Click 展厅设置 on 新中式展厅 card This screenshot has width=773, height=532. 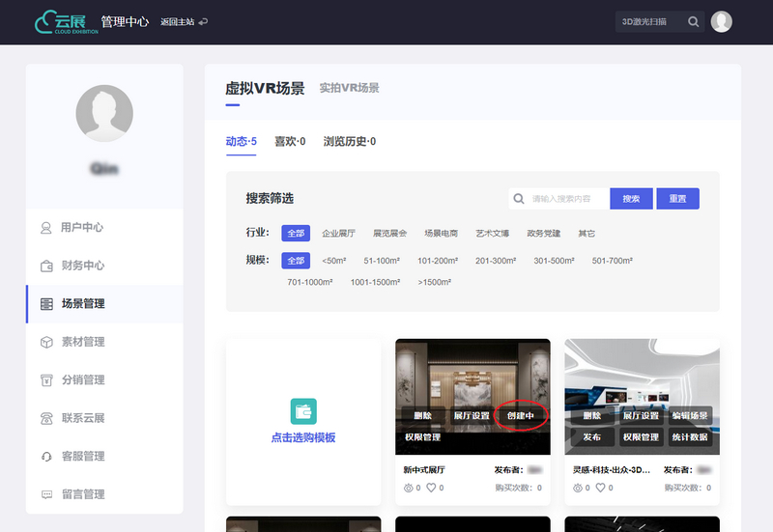472,416
